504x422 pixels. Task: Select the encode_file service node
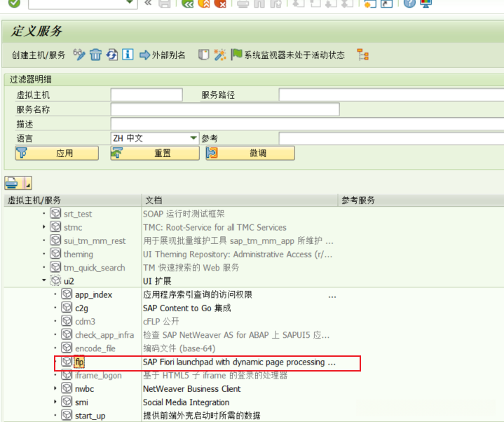(x=95, y=348)
